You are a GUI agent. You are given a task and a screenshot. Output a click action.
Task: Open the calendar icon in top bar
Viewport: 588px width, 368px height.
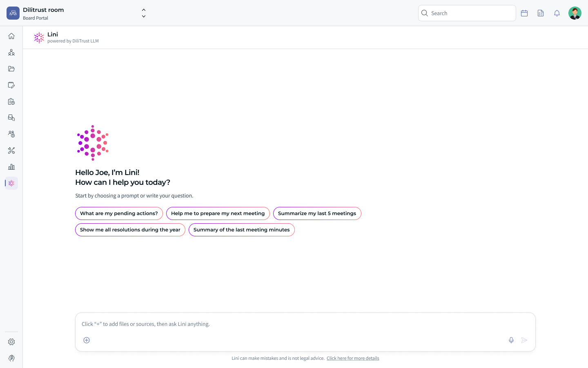[x=524, y=13]
